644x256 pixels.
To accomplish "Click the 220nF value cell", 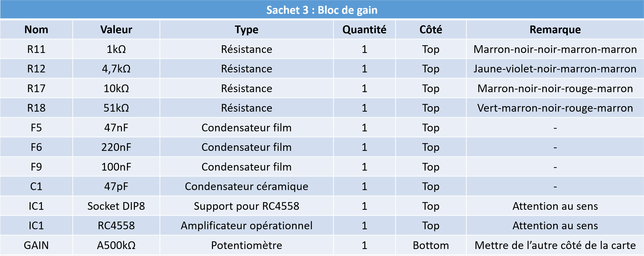I will 116,147.
